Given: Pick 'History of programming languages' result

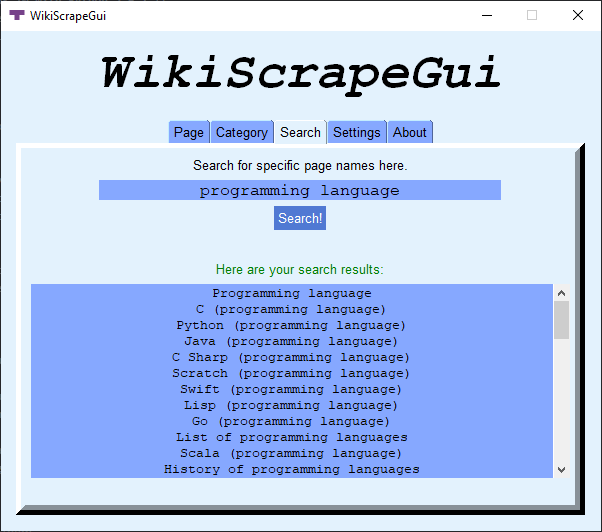Looking at the screenshot, I should pos(292,469).
